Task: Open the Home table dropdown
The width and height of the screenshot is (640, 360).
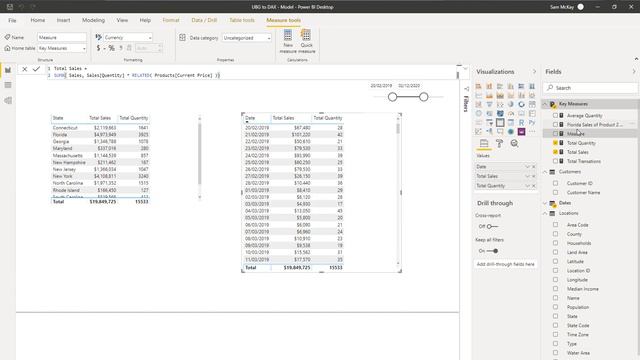Action: 62,48
